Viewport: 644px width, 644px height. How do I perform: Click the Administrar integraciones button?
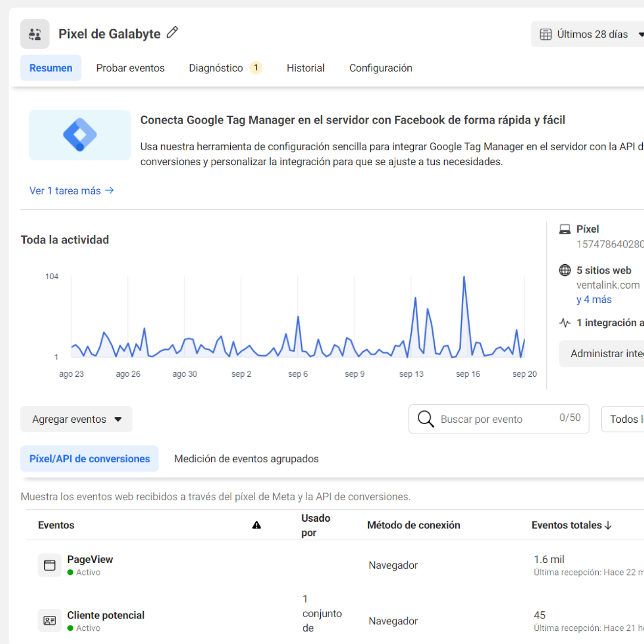[602, 353]
